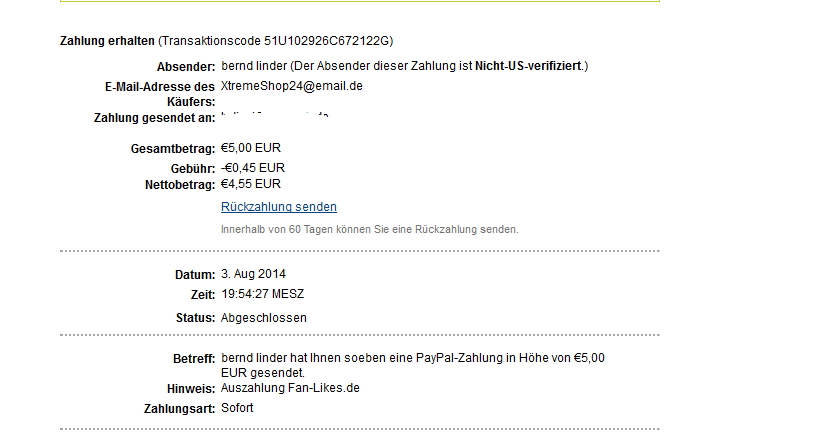Click the fee amount -€0,45 EUR
Screen dimensions: 833x446
[x=253, y=168]
